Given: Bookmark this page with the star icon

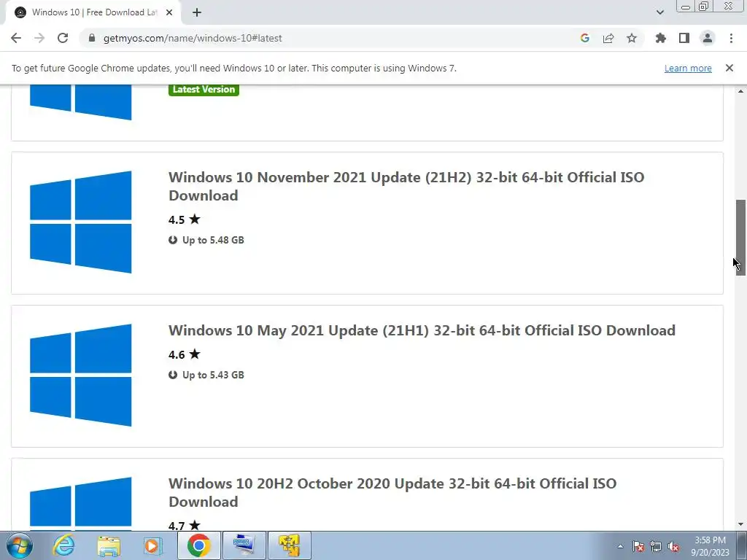Looking at the screenshot, I should pos(632,38).
